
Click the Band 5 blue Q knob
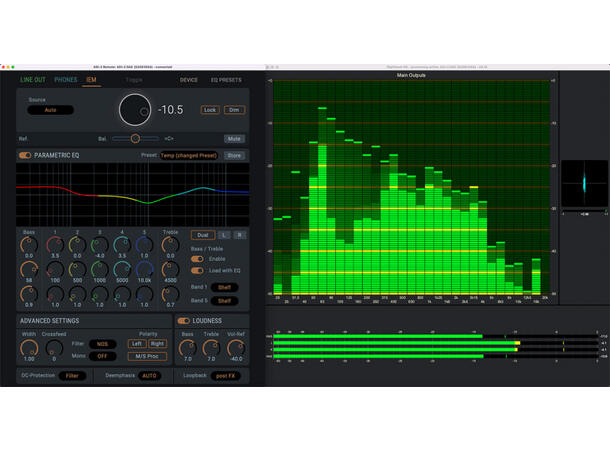(144, 294)
